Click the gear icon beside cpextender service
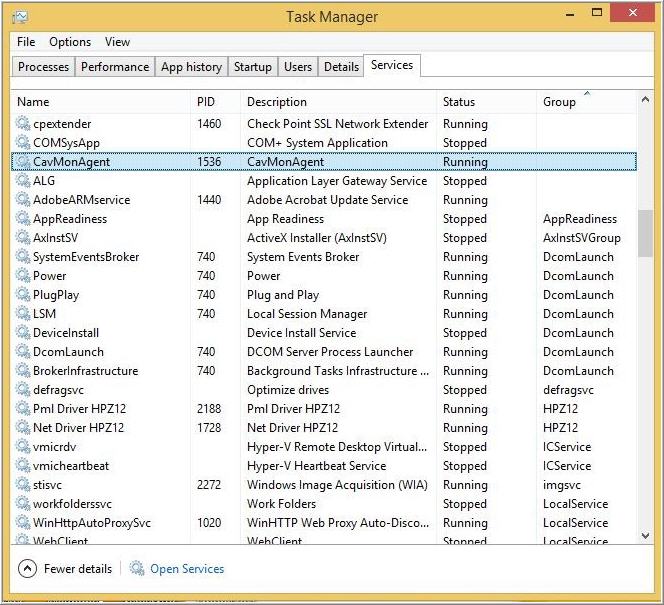Image resolution: width=664 pixels, height=605 pixels. coord(23,123)
